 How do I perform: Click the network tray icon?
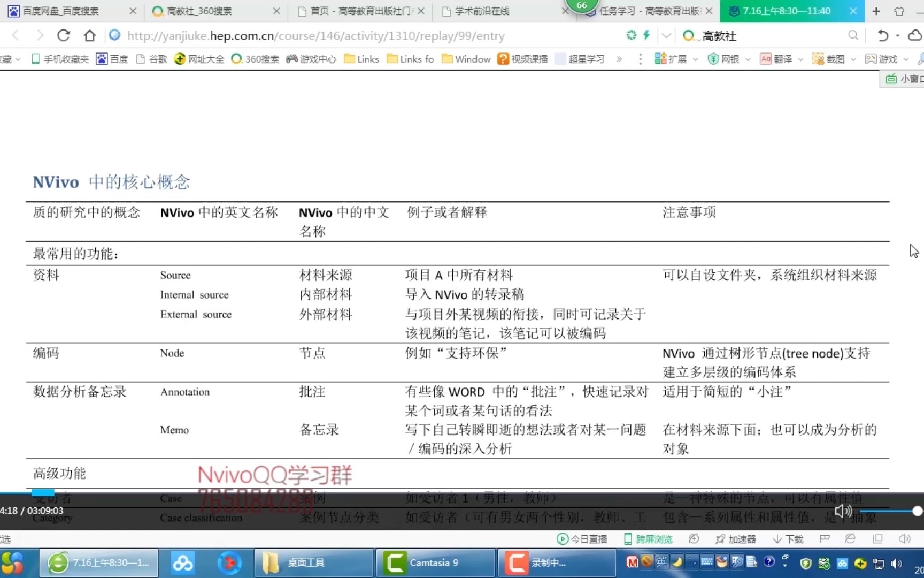(879, 563)
